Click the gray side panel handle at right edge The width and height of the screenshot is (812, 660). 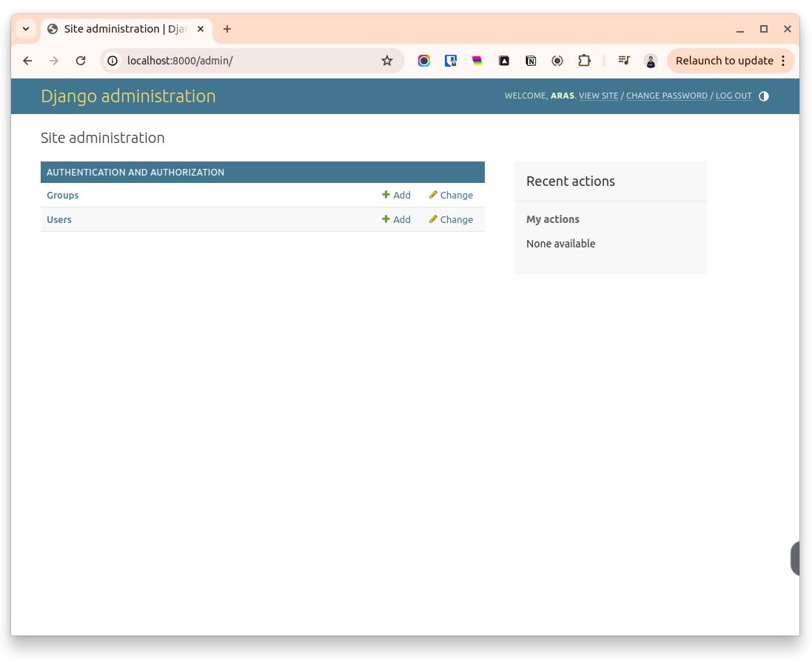(x=796, y=559)
